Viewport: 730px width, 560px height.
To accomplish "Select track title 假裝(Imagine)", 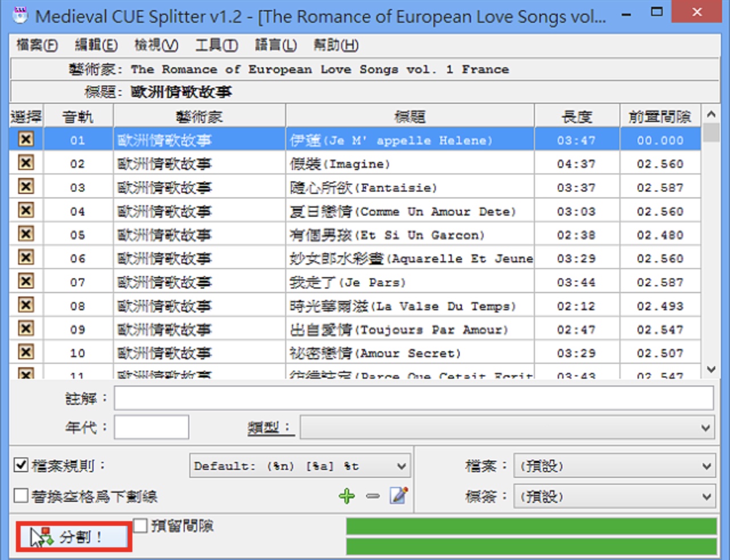I will tap(340, 164).
